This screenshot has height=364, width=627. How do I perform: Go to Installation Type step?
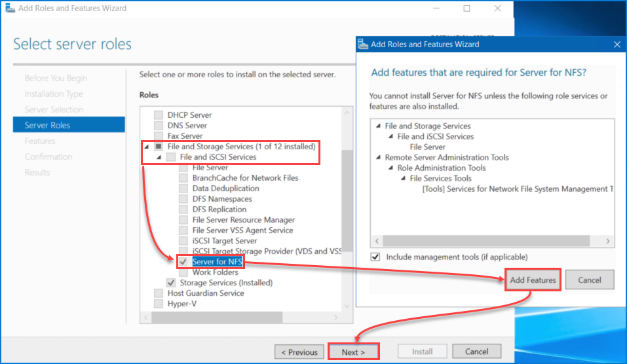54,94
